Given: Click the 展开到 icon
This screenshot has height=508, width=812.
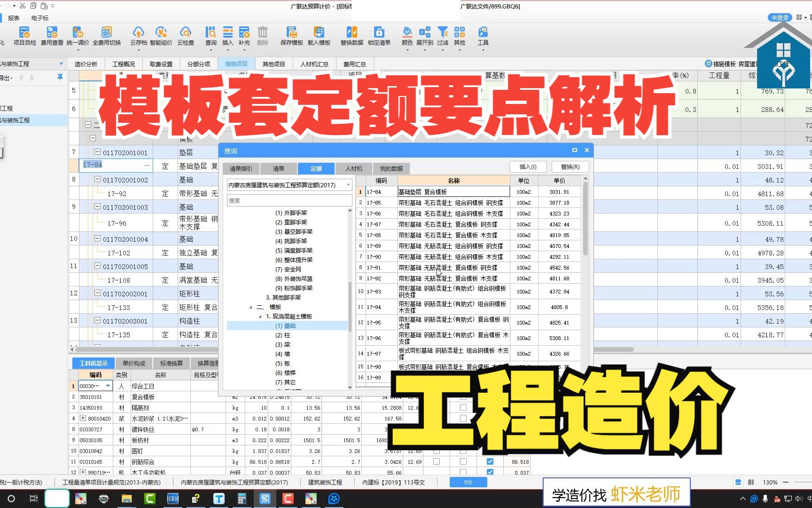Looking at the screenshot, I should [x=425, y=36].
